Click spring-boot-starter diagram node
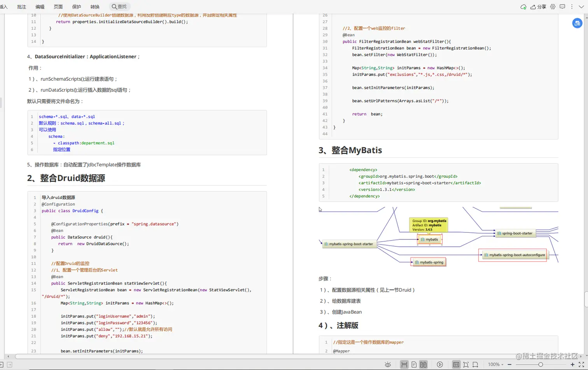The image size is (588, 370). click(x=515, y=233)
